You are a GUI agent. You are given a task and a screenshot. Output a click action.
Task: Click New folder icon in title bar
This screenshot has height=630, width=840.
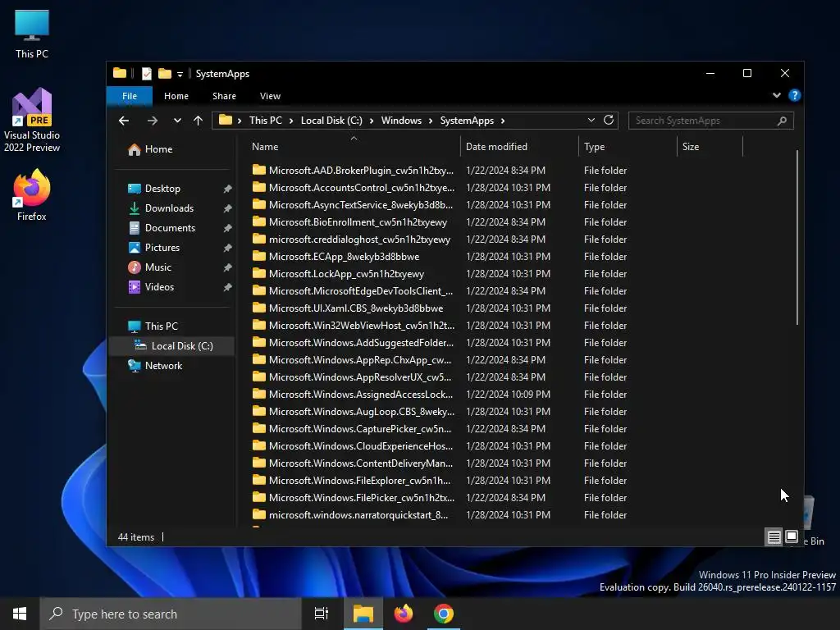tap(165, 73)
